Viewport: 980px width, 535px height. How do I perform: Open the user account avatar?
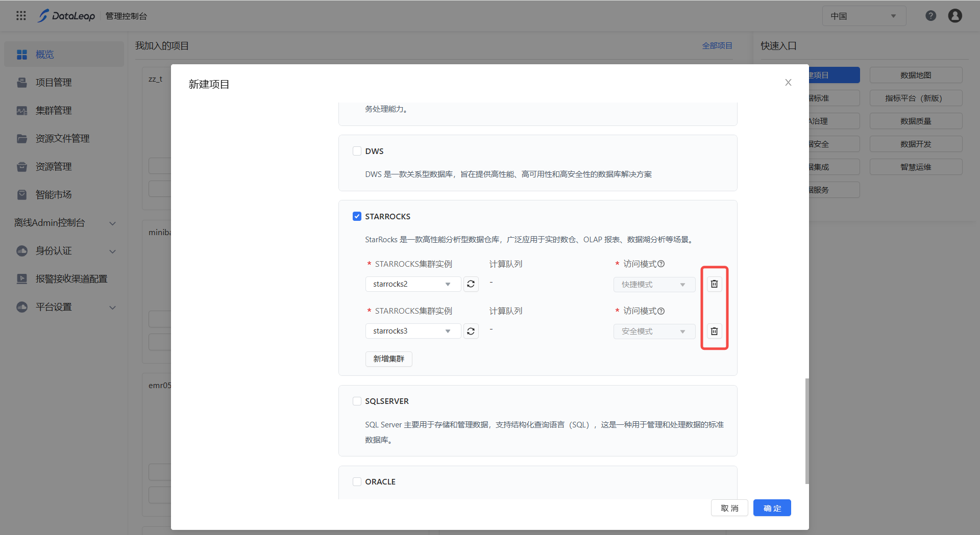tap(955, 16)
